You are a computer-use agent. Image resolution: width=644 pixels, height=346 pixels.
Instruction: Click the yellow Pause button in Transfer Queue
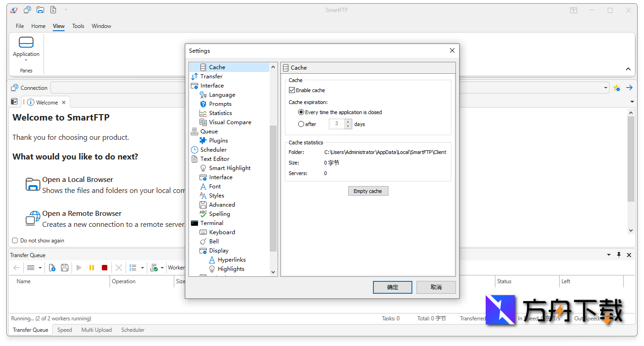pyautogui.click(x=92, y=268)
